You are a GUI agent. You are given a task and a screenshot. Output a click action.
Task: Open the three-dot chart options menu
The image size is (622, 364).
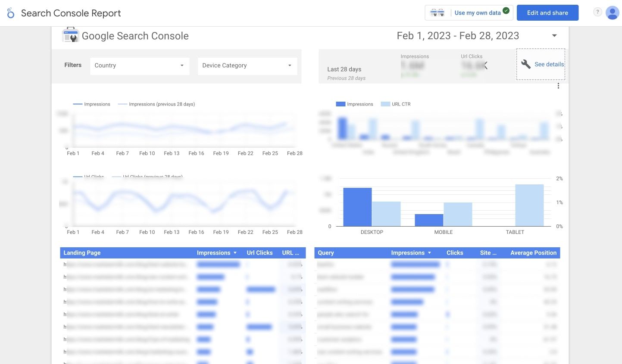click(558, 86)
